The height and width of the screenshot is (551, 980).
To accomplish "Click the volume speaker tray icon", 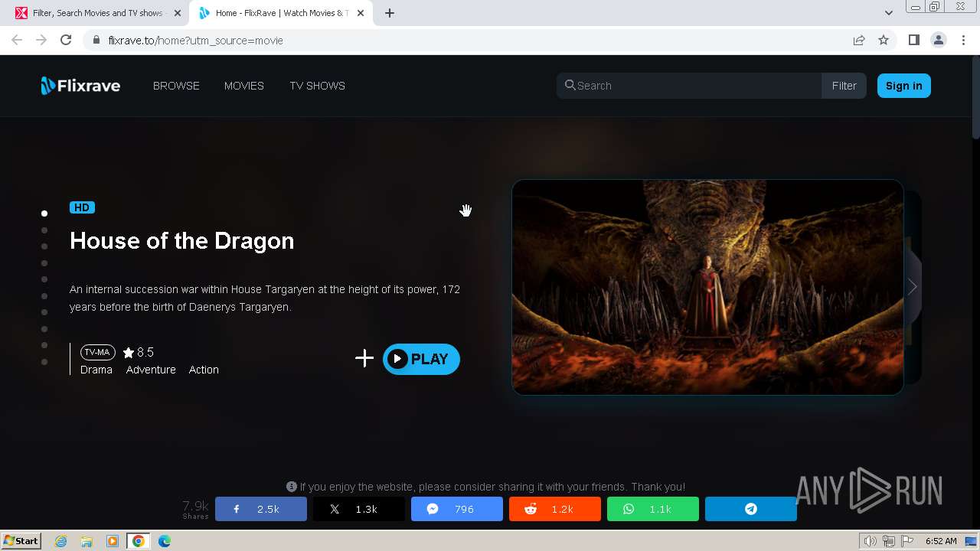I will click(x=870, y=541).
